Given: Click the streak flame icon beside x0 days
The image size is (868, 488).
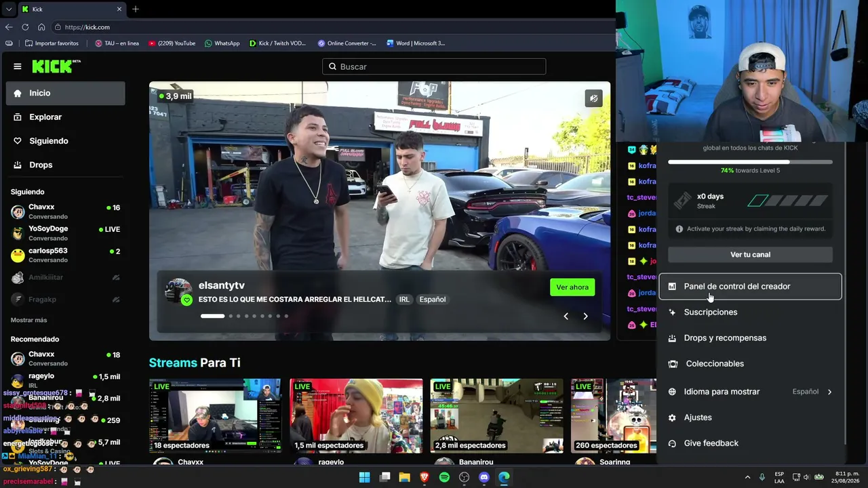Looking at the screenshot, I should tap(683, 201).
